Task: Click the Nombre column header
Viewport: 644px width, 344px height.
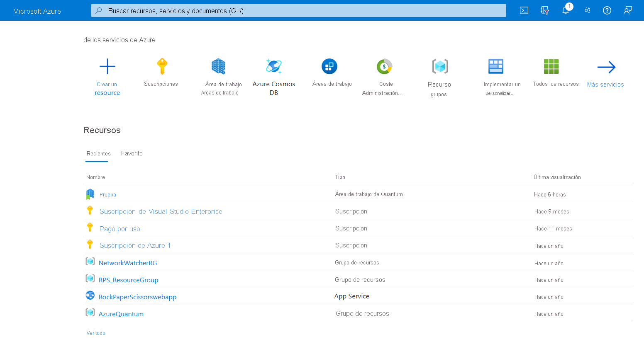Action: click(95, 177)
